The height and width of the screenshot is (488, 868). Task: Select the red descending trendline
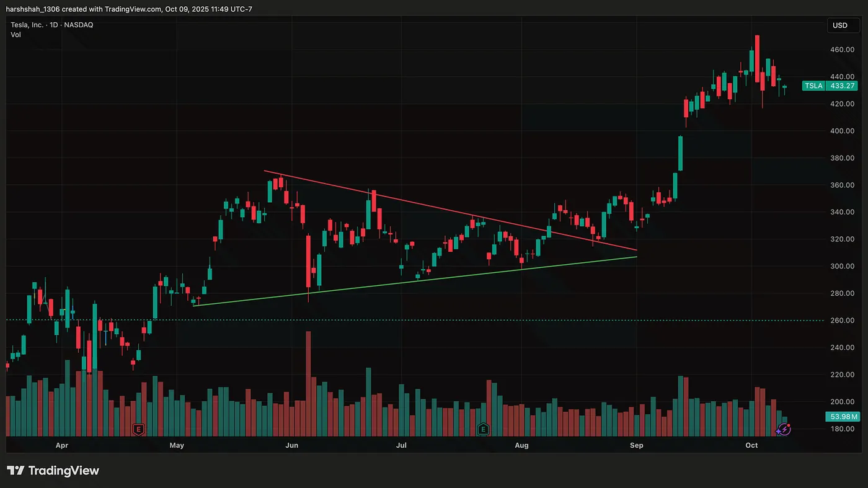click(x=450, y=211)
